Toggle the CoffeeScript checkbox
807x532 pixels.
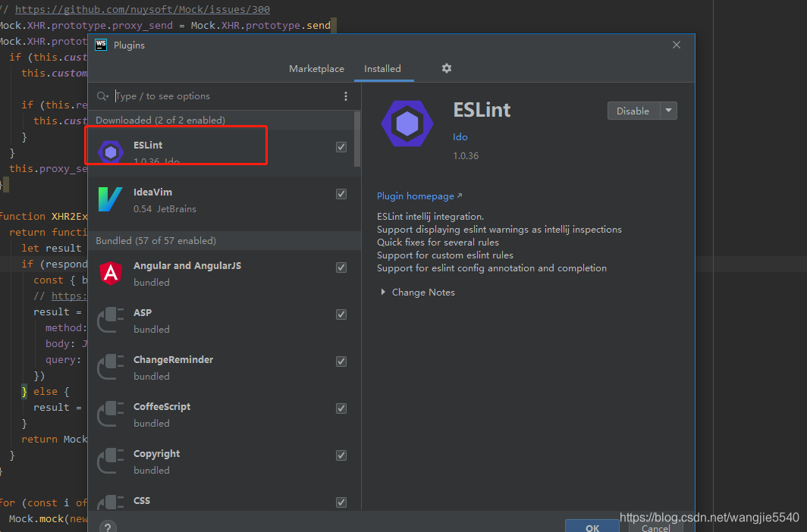[x=341, y=408]
